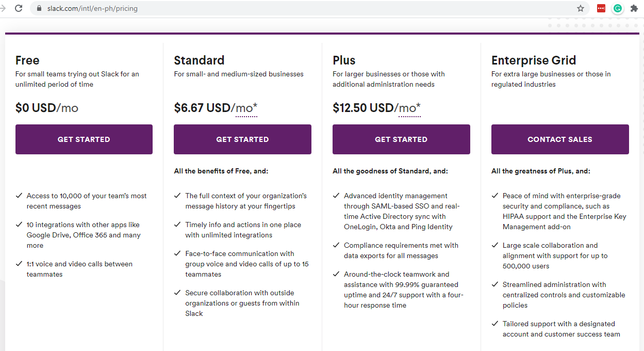This screenshot has height=351, width=644.
Task: Click the address bar URL field
Action: [309, 8]
